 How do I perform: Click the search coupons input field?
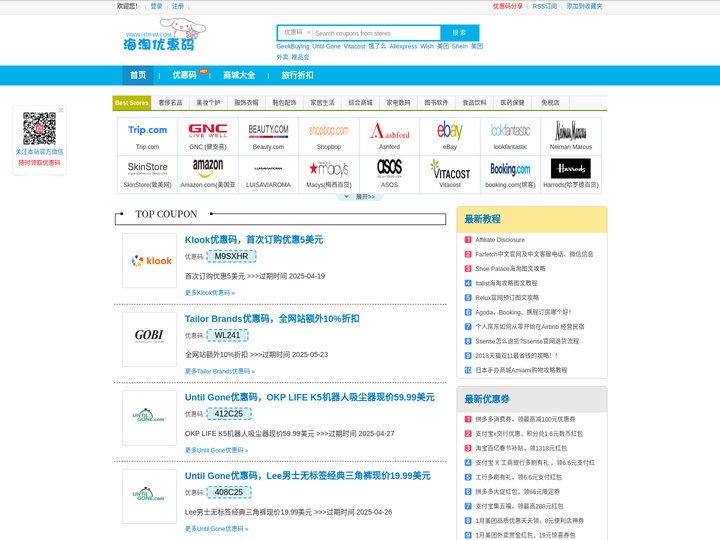tap(377, 33)
